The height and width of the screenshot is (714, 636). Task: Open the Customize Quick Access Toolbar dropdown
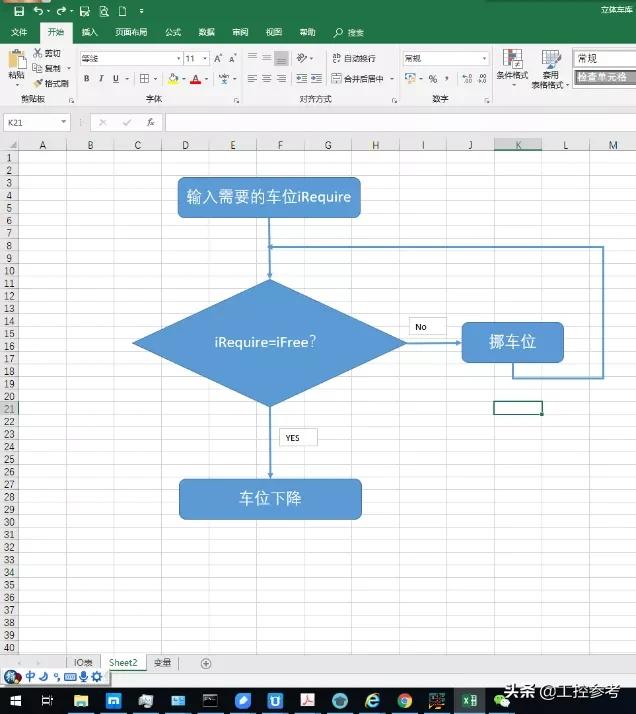[x=142, y=11]
